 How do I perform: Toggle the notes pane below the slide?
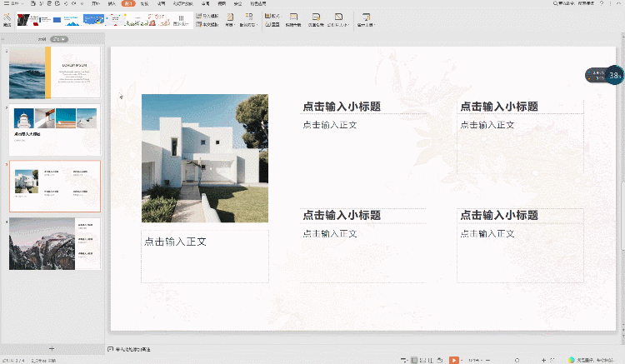(112, 348)
